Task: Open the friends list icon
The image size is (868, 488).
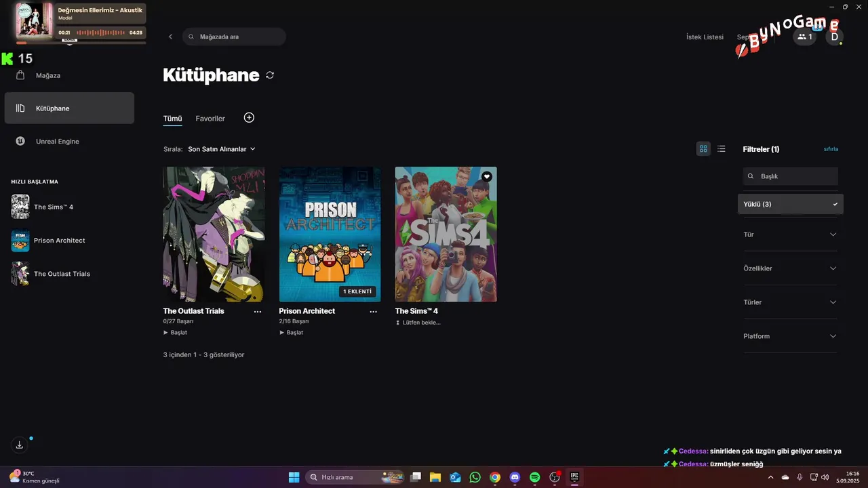Action: click(x=804, y=37)
